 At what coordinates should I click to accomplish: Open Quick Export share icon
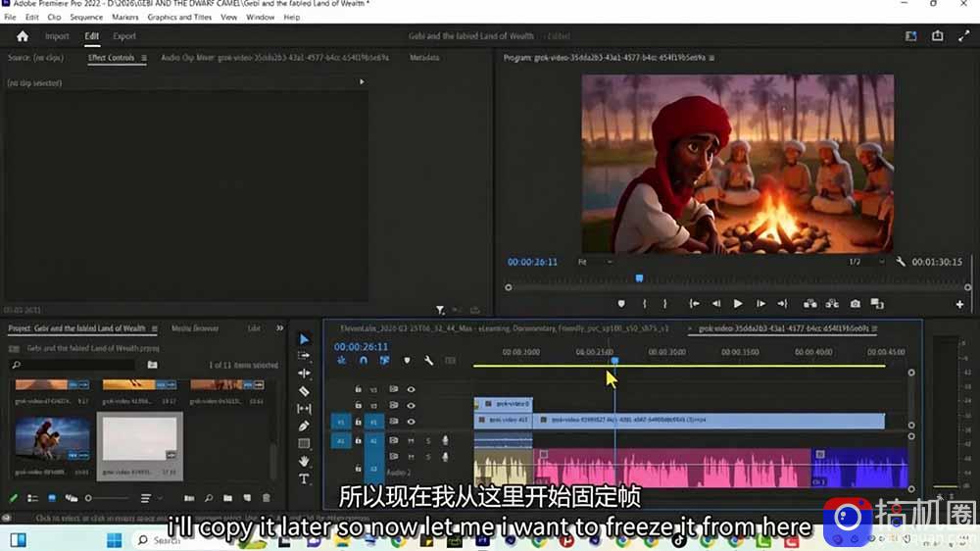pos(938,35)
